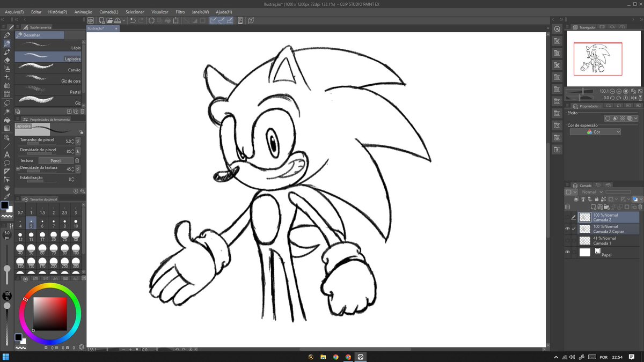The height and width of the screenshot is (362, 644).
Task: Select the Lasso selection tool
Action: coord(7,103)
